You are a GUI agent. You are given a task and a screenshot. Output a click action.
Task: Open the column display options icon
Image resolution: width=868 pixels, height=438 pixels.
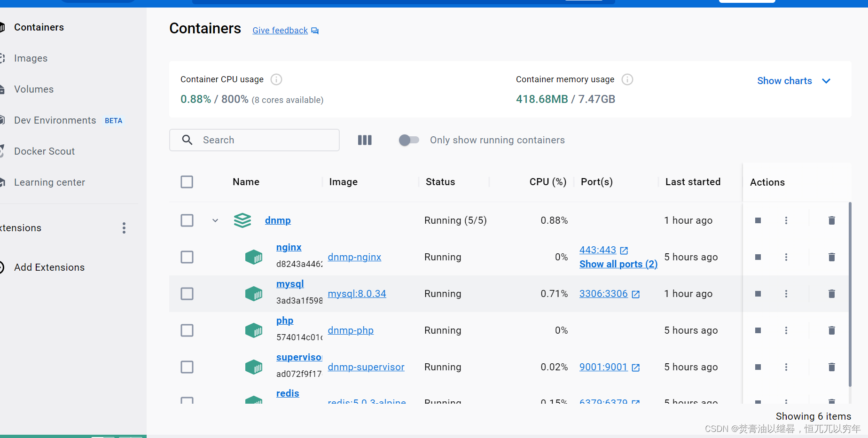coord(365,140)
